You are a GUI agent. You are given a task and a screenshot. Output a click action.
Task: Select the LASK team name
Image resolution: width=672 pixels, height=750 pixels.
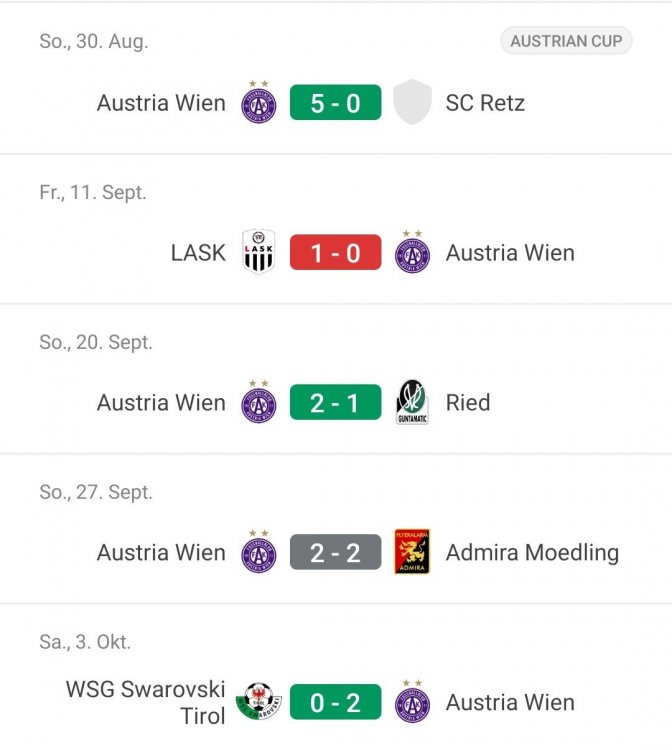point(198,253)
